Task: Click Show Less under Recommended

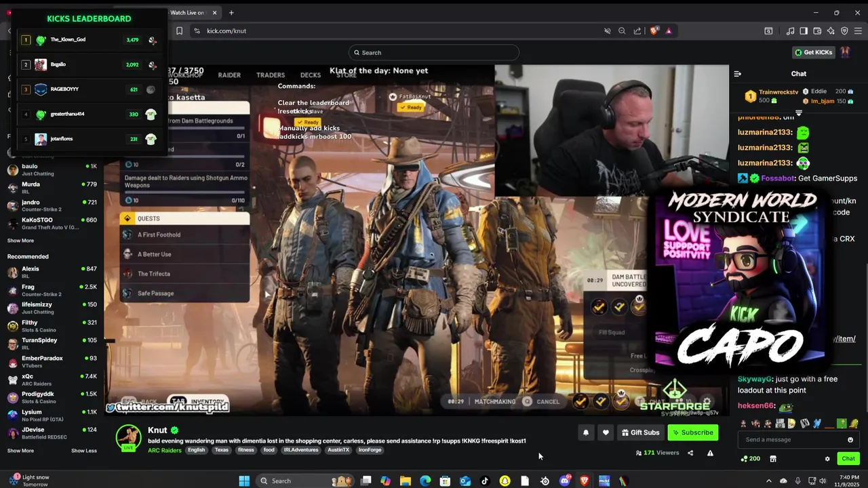Action: (84, 451)
